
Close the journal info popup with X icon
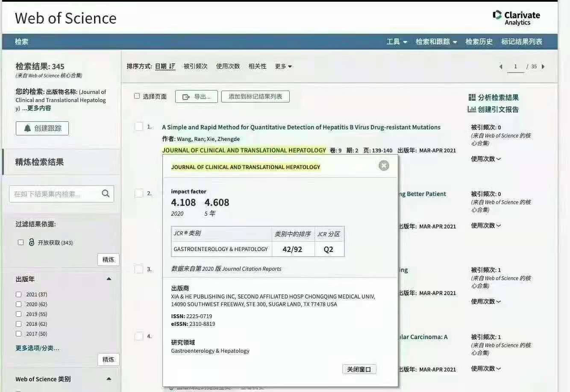coord(384,166)
